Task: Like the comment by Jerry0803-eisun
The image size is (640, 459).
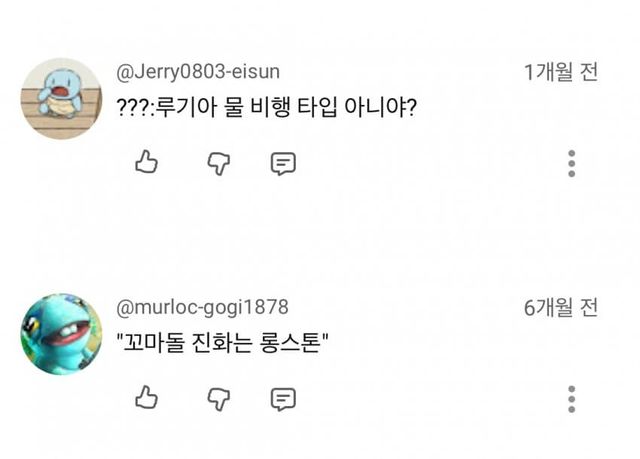Action: pos(147,162)
